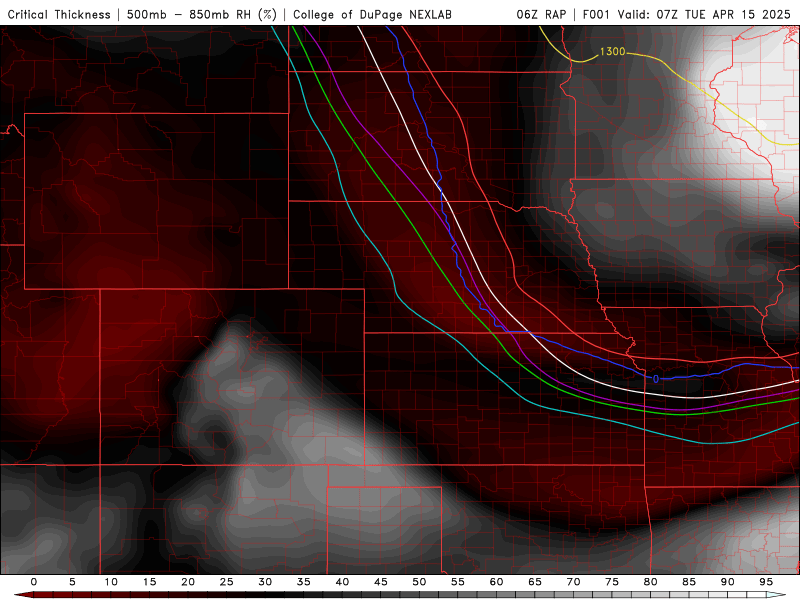Viewport: 800px width, 600px height.
Task: Click the colorbar tick label "30"
Action: 265,582
